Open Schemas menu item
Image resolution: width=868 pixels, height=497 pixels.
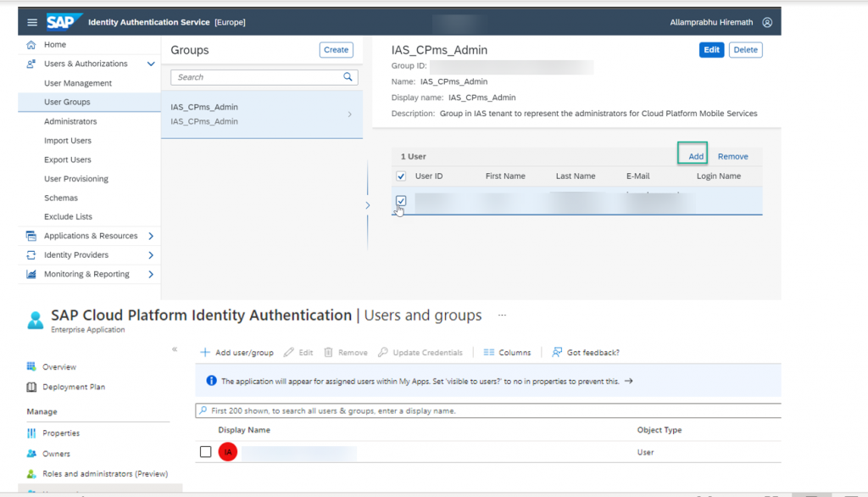tap(61, 198)
